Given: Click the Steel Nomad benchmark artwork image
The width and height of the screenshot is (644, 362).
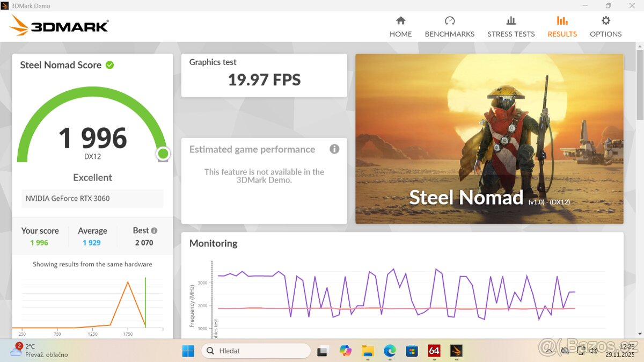Looking at the screenshot, I should 489,139.
